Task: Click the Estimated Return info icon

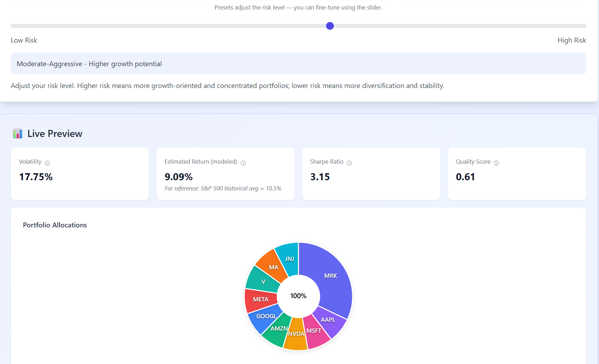Action: (243, 163)
